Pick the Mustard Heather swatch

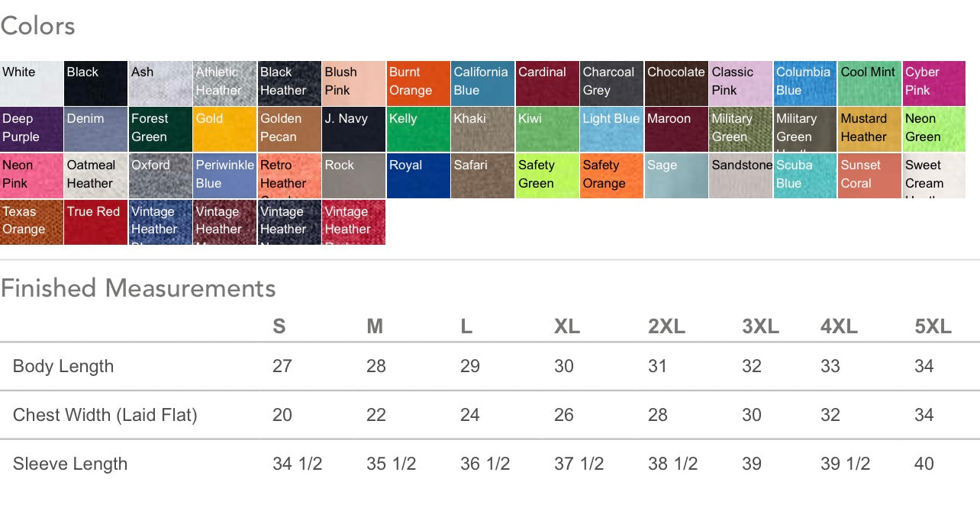(x=869, y=130)
